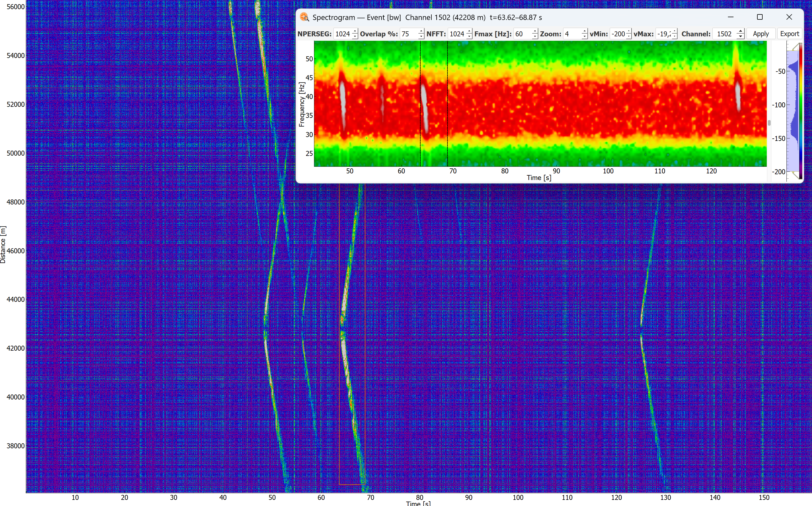The height and width of the screenshot is (506, 812).
Task: Decrease Overlap % with the down arrow
Action: (x=421, y=36)
